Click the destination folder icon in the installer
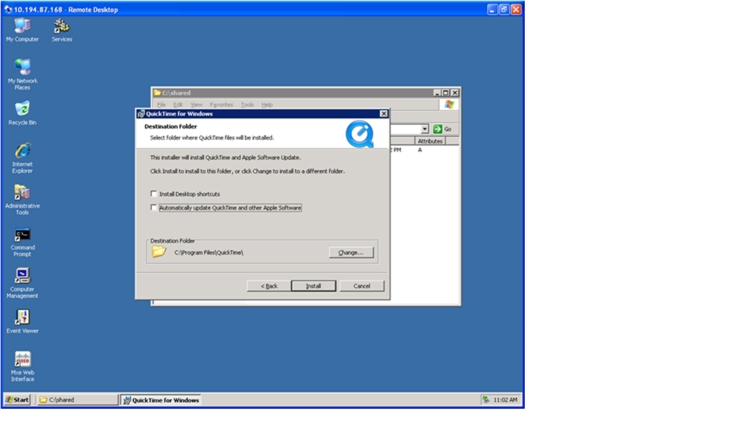 pyautogui.click(x=159, y=252)
